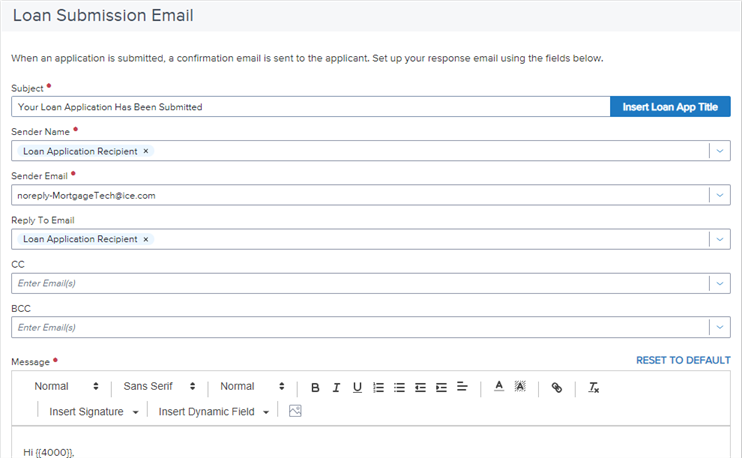Image resolution: width=742 pixels, height=458 pixels.
Task: Insert a bulleted list in message
Action: 399,387
